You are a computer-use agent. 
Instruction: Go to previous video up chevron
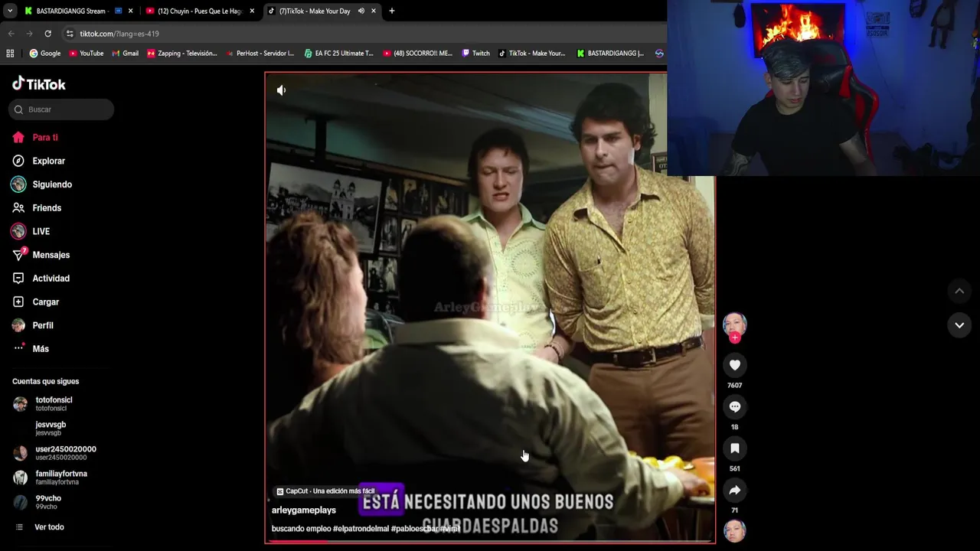click(x=959, y=291)
